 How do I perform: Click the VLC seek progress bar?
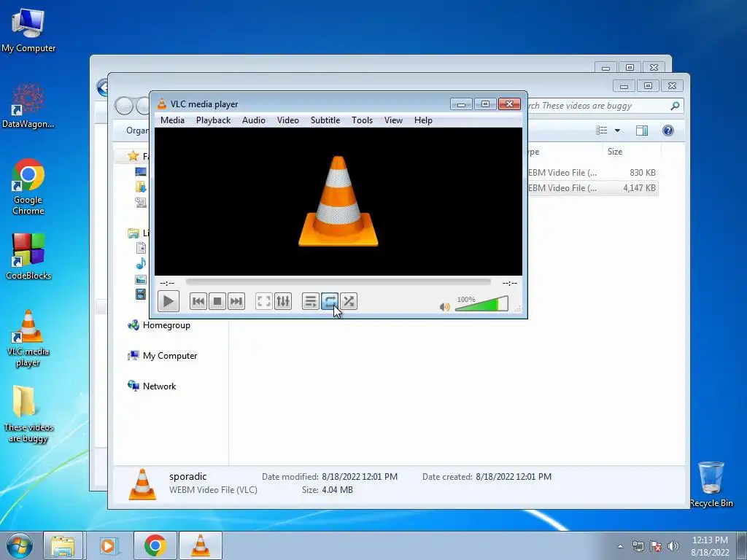[338, 282]
